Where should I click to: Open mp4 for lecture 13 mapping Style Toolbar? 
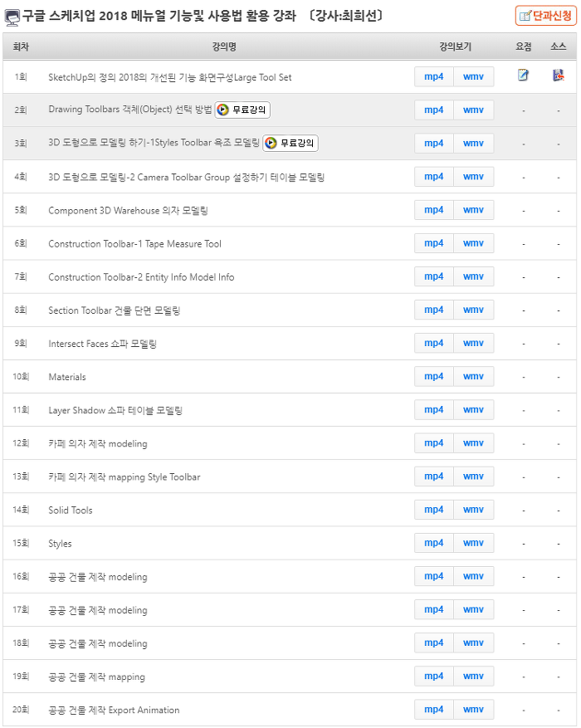click(x=434, y=476)
